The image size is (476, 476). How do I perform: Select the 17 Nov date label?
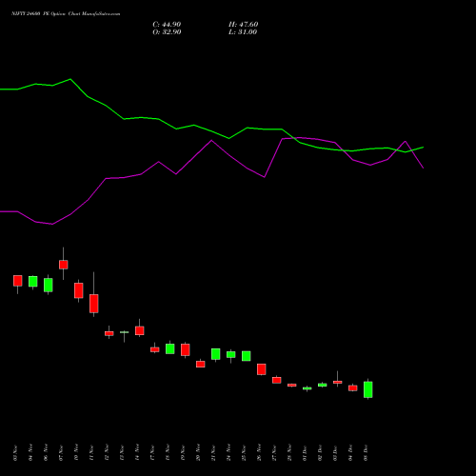[152, 453]
